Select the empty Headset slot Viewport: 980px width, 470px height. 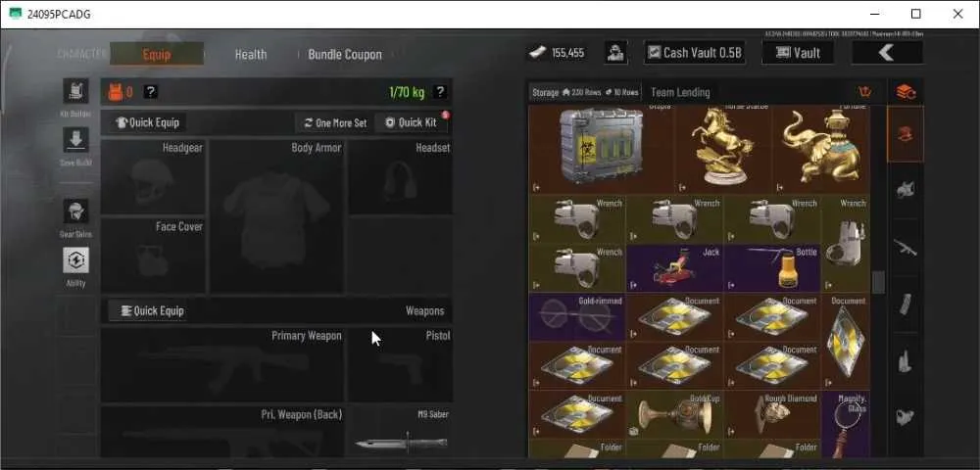pos(400,177)
